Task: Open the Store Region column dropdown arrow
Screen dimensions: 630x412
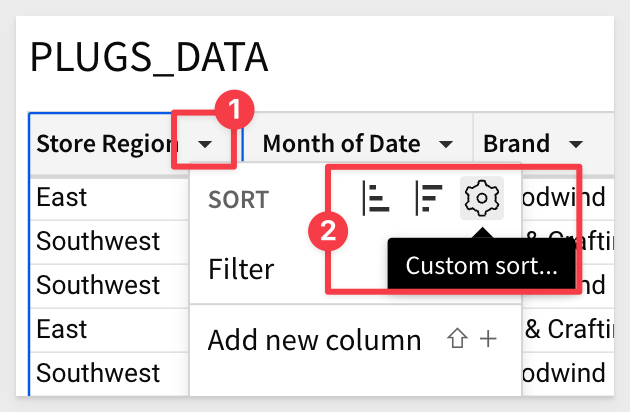Action: pos(205,144)
